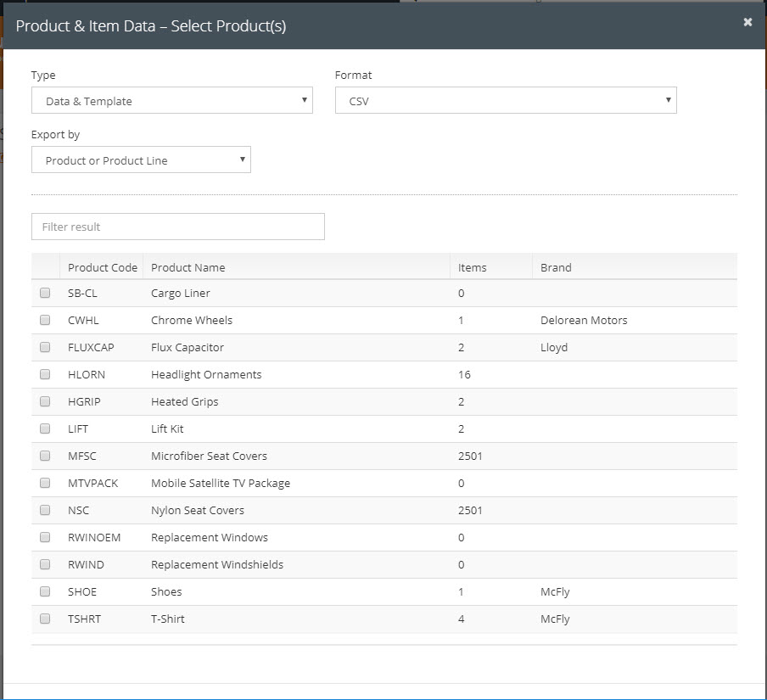The width and height of the screenshot is (767, 700).
Task: Select the NSC Nylon Seat Covers checkbox
Action: coord(45,510)
